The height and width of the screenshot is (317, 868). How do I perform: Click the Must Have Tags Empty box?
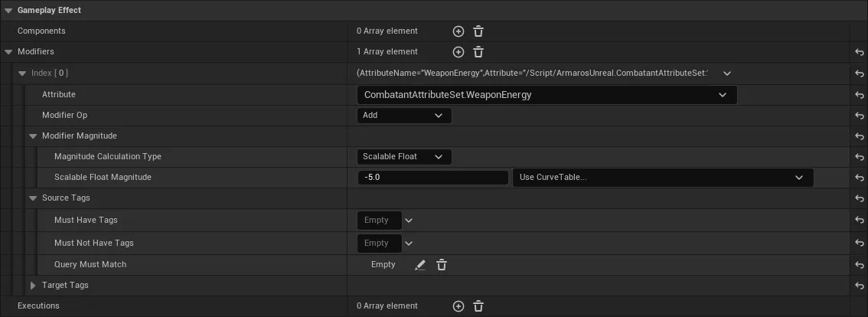point(379,221)
